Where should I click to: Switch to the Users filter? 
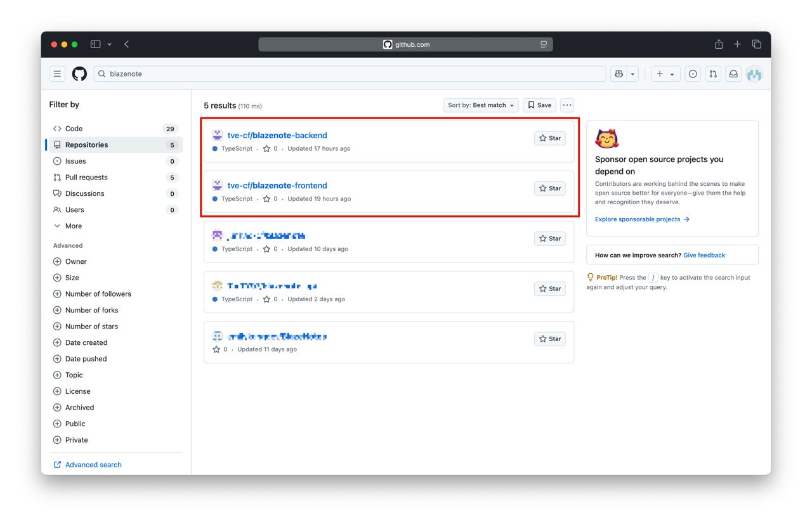coord(74,210)
